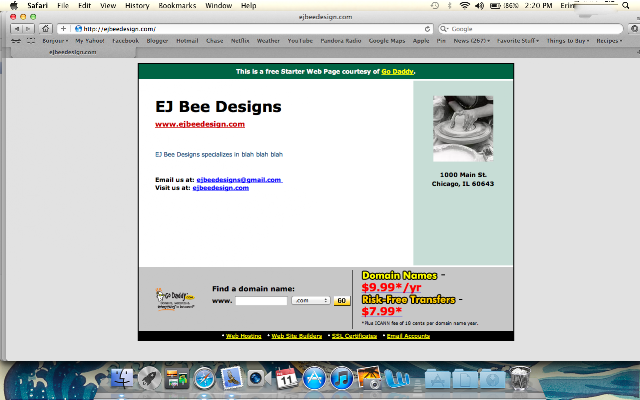This screenshot has width=640, height=400.
Task: Reload the page using the refresh icon
Action: click(427, 29)
